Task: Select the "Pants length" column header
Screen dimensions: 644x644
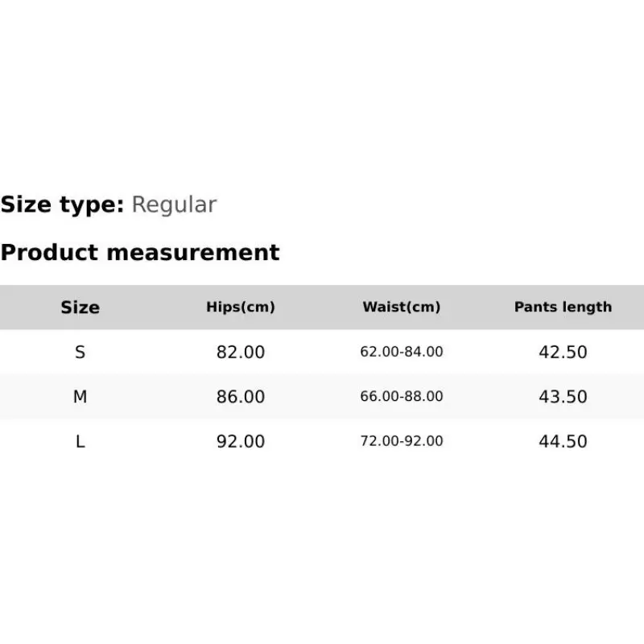Action: 563,308
